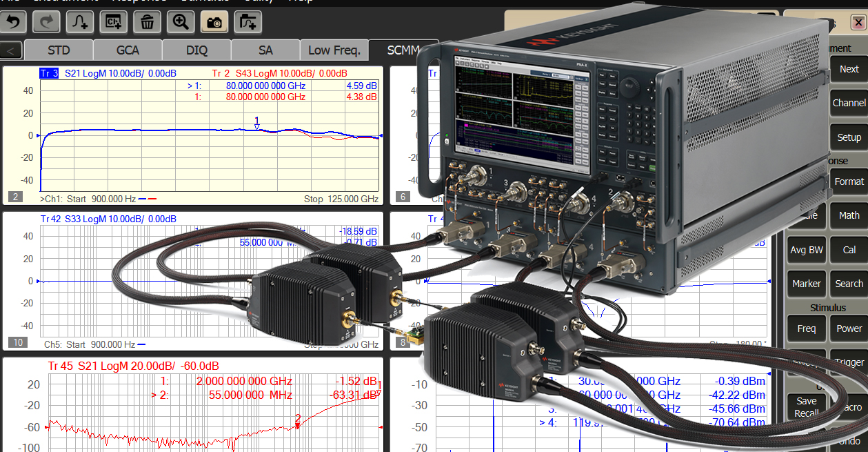Viewport: 868px width, 452px height.
Task: Switch to the Low Freq. tab
Action: pos(334,50)
